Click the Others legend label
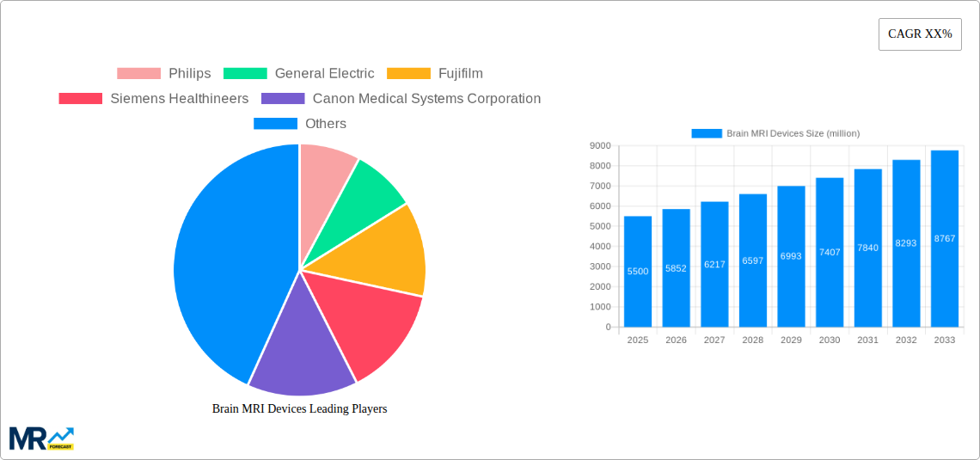This screenshot has width=980, height=460. [326, 124]
